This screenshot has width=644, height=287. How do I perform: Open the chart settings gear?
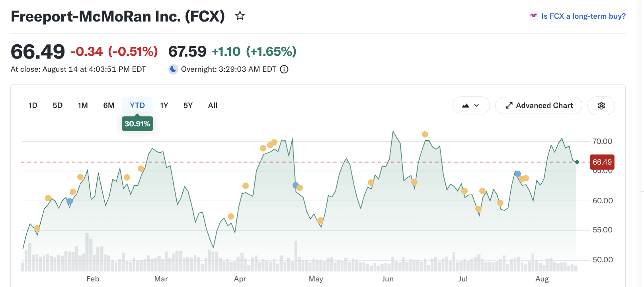coord(601,106)
